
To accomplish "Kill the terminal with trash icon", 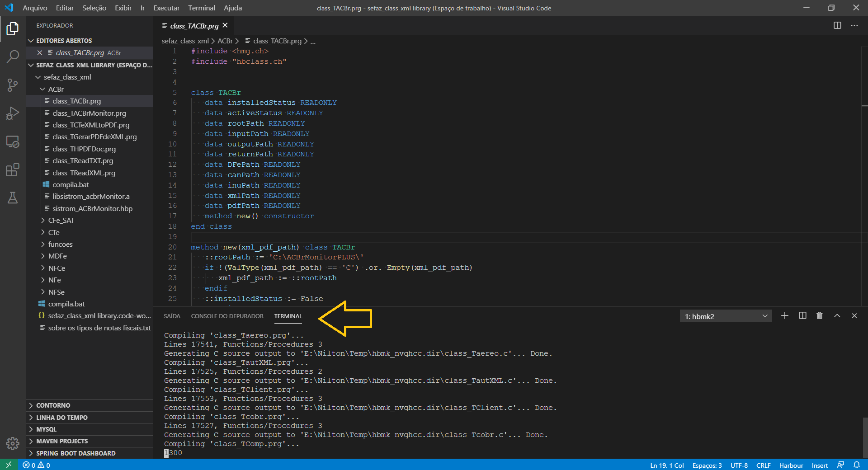I will (x=819, y=316).
